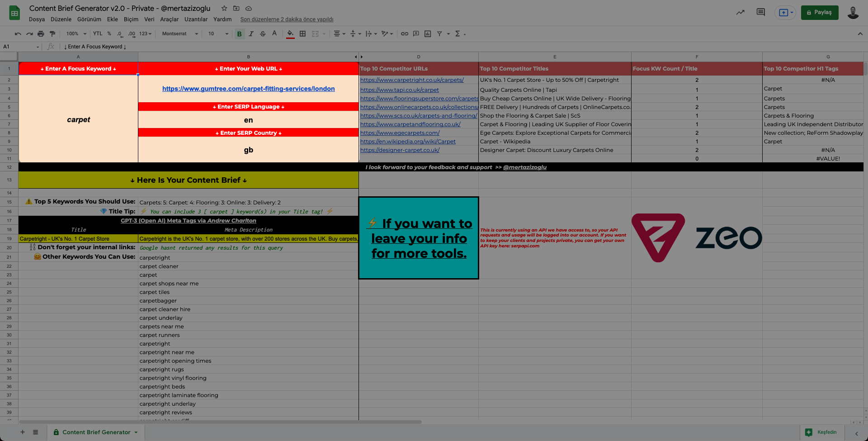Toggle italic formatting

[251, 34]
